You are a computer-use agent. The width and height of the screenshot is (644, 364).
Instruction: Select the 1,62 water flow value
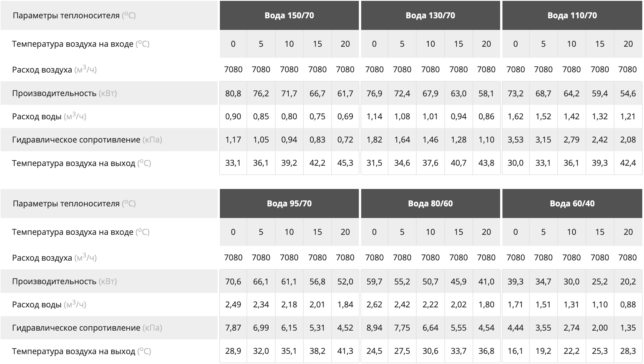point(515,117)
